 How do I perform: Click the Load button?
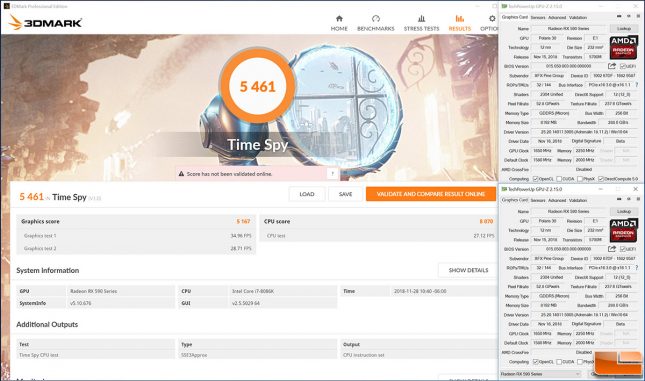[x=307, y=194]
